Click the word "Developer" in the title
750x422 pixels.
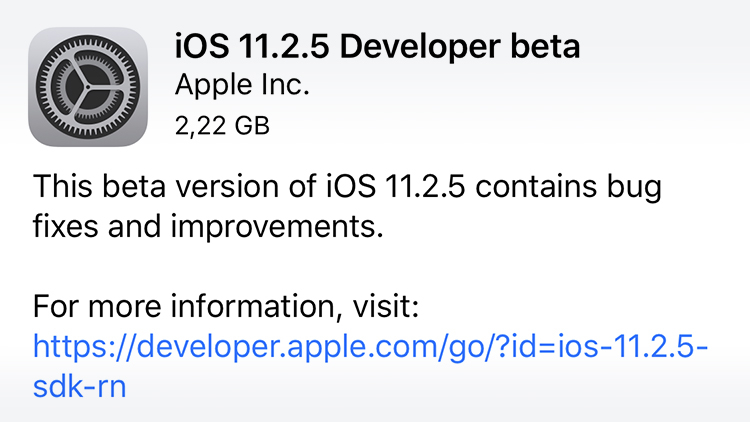(x=420, y=47)
